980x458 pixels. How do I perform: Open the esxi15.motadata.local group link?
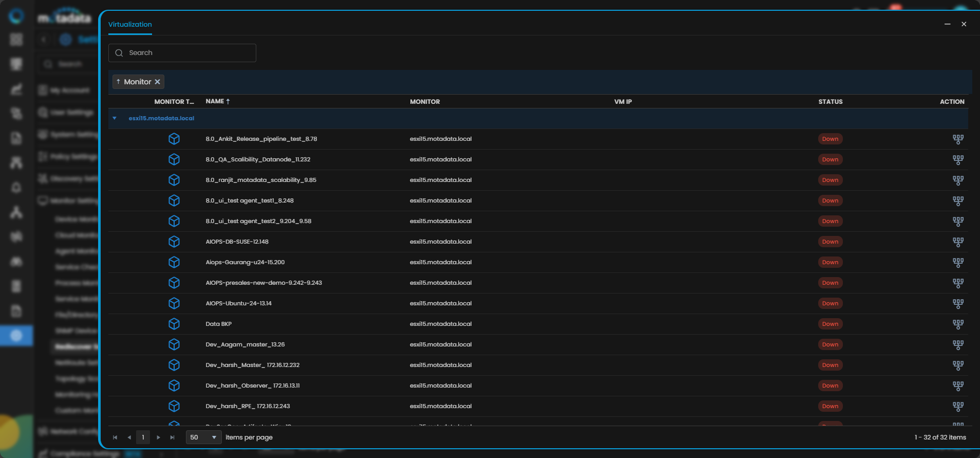[x=161, y=118]
